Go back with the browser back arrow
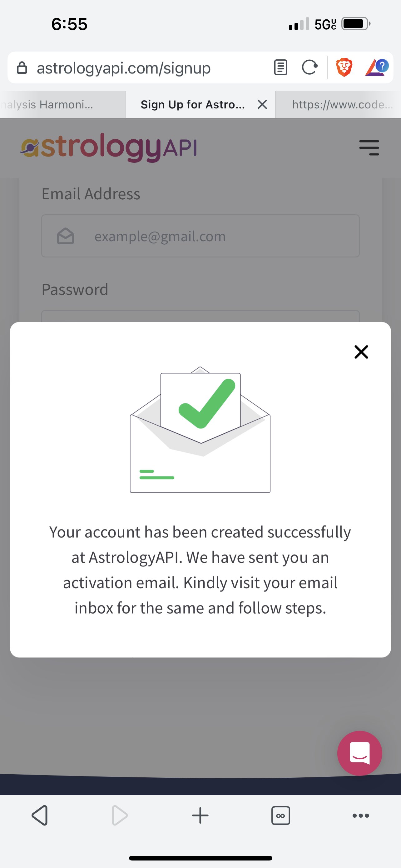This screenshot has width=401, height=868. [40, 816]
